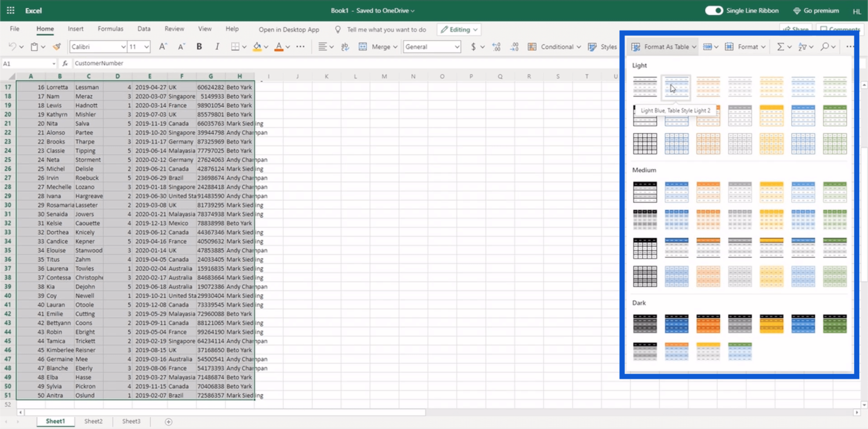The width and height of the screenshot is (868, 429).
Task: Add a new sheet with the plus icon
Action: (x=168, y=422)
